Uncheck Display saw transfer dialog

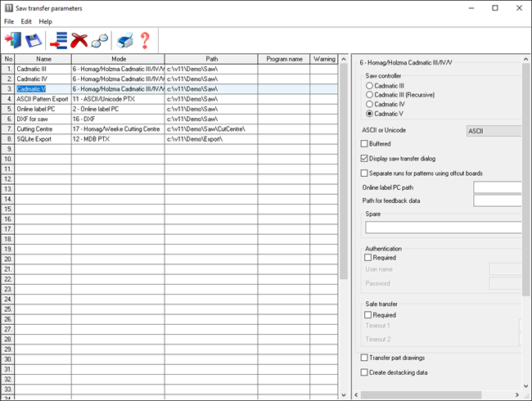click(365, 158)
